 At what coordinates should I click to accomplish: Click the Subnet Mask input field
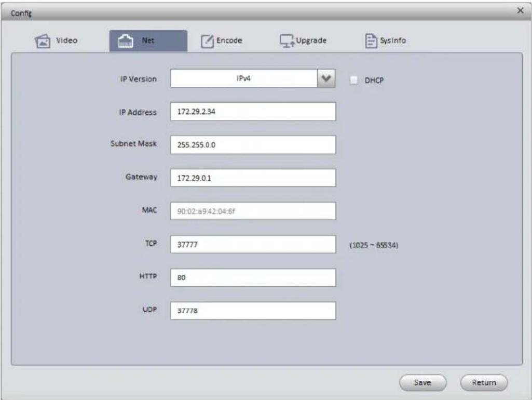point(253,144)
